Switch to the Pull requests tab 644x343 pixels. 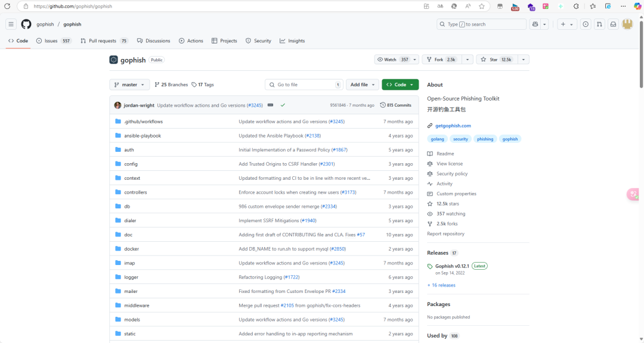pos(104,40)
